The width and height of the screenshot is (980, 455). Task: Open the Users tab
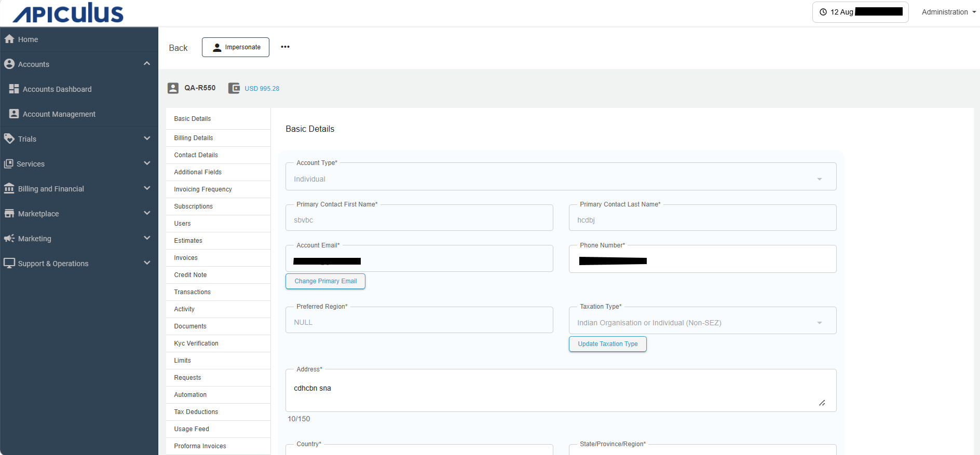point(218,224)
